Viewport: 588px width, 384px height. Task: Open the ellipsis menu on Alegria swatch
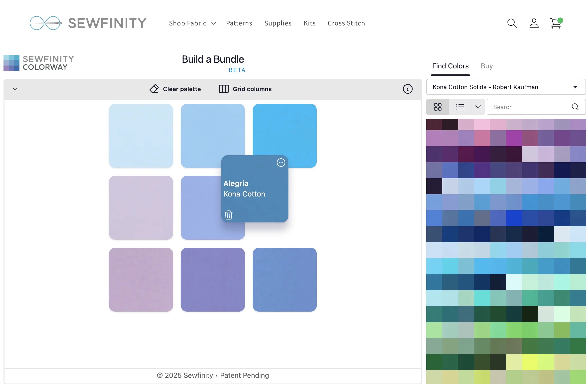(281, 163)
